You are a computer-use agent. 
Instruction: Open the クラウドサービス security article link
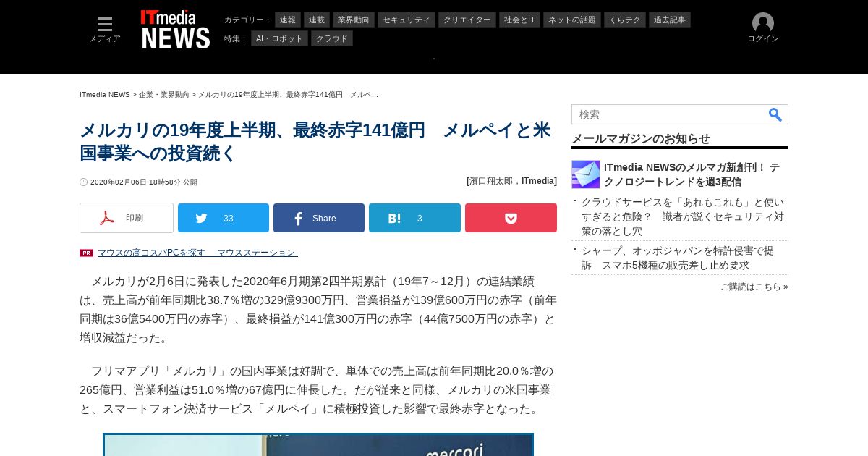(x=683, y=216)
